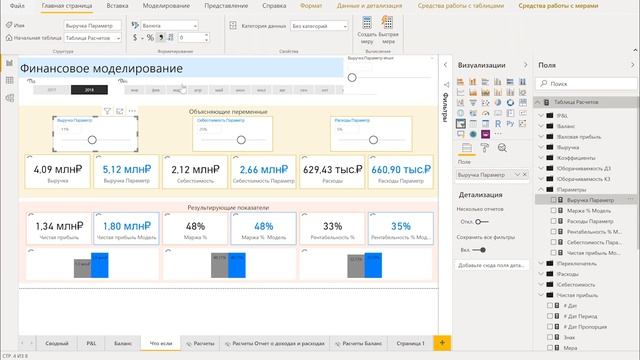Check the Себестоимость Пара... field checkbox
The height and width of the screenshot is (360, 640).
coord(553,242)
